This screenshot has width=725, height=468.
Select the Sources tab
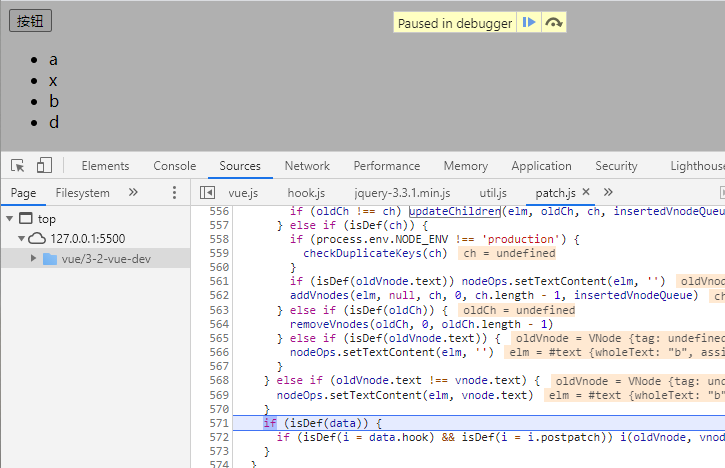240,166
